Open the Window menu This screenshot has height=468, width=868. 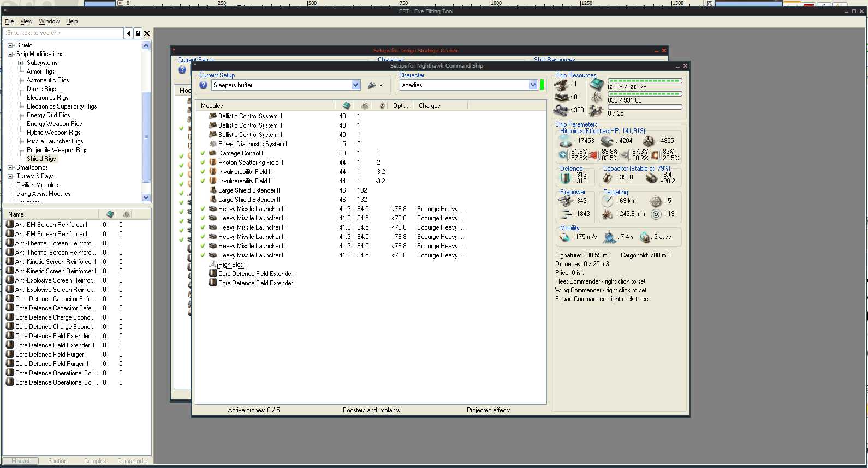point(49,21)
